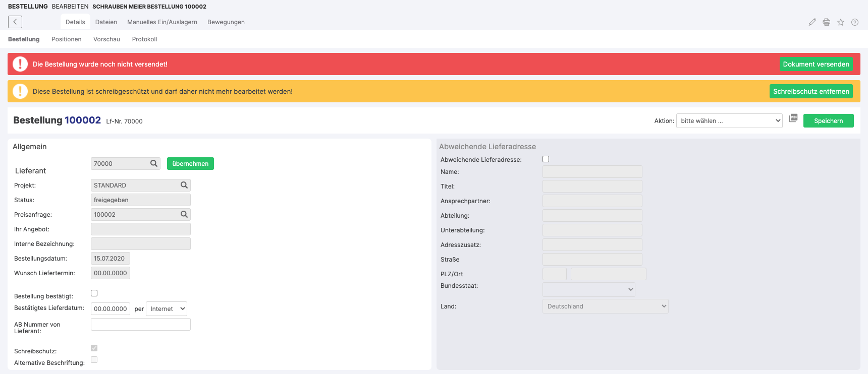868x374 pixels.
Task: Open the Bewegungen tab
Action: 226,22
